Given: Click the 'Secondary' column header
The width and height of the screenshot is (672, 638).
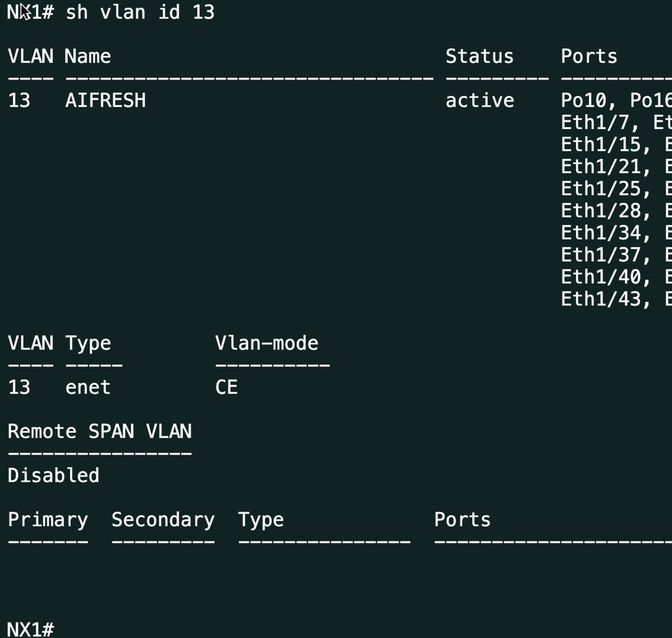Looking at the screenshot, I should point(163,520).
